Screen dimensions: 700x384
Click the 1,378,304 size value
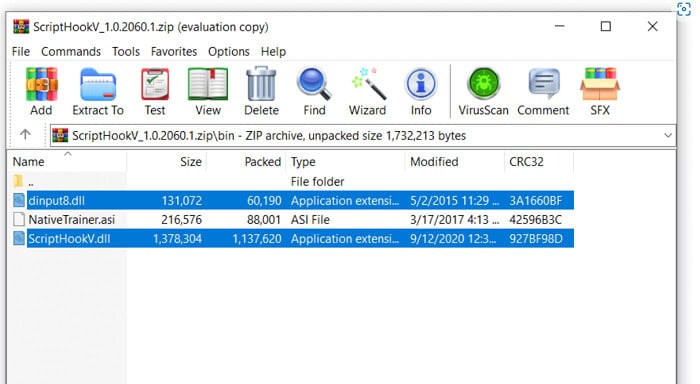[177, 239]
